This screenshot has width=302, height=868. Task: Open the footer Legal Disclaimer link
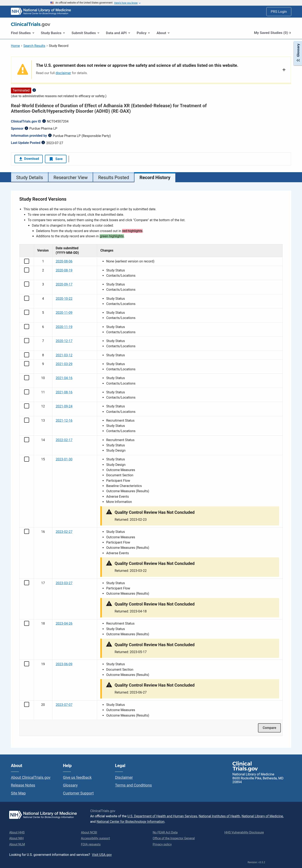point(124,777)
